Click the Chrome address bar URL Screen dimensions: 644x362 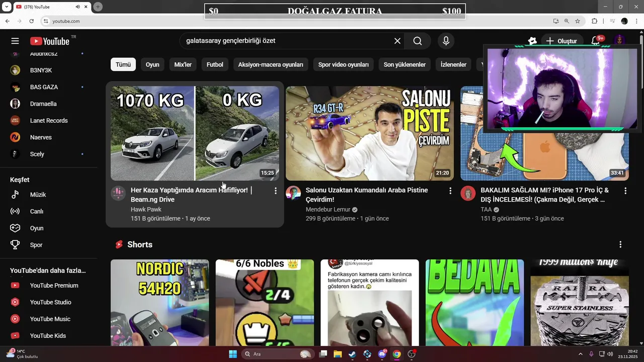click(66, 21)
